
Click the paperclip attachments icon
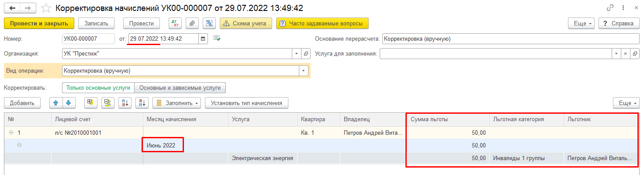[192, 23]
